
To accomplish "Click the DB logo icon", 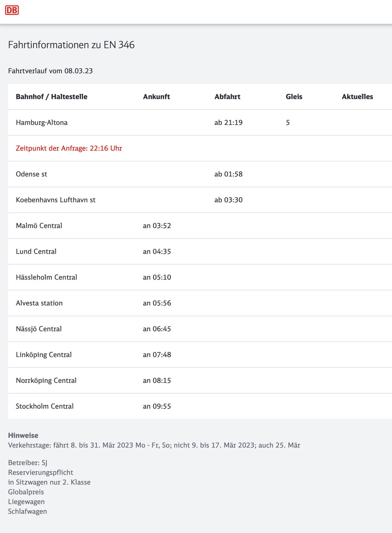I will click(x=12, y=10).
